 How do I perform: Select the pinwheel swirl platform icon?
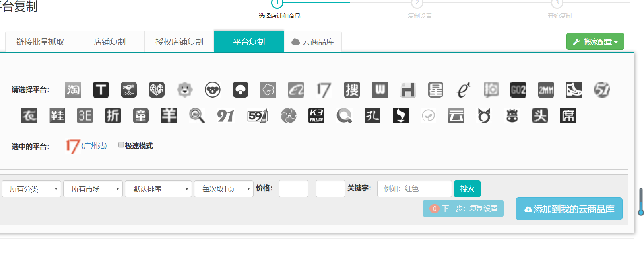coord(289,115)
